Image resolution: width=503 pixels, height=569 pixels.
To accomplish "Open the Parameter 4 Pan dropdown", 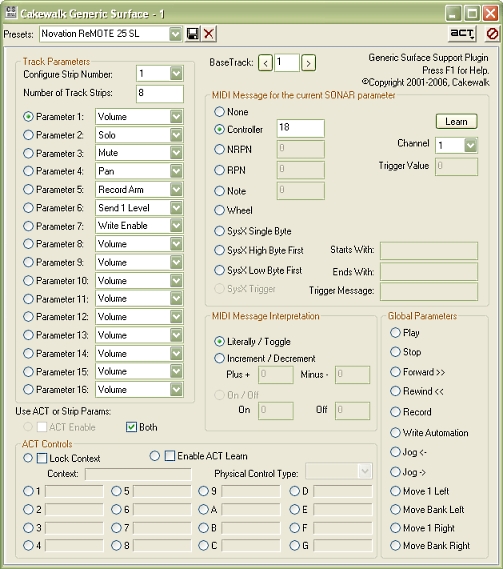I will [x=176, y=171].
